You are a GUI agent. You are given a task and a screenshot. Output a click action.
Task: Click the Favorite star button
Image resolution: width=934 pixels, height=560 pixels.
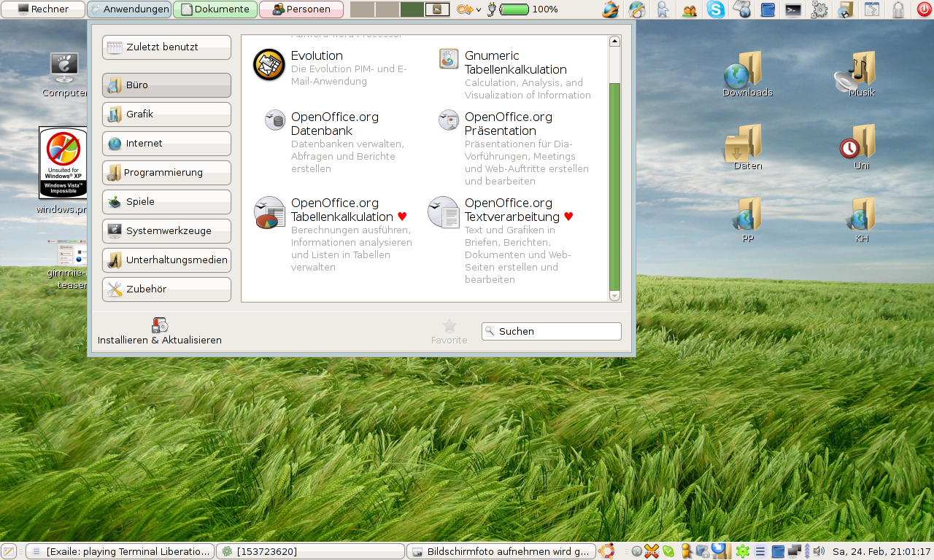(x=449, y=331)
